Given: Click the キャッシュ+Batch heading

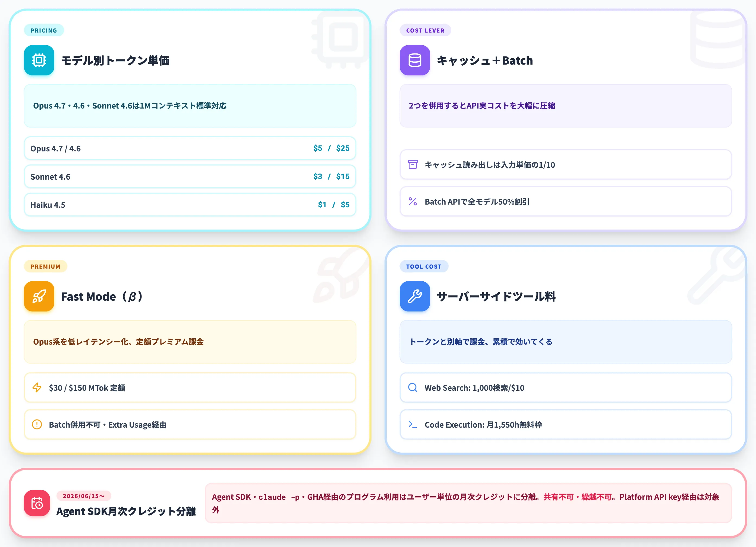Looking at the screenshot, I should (485, 61).
